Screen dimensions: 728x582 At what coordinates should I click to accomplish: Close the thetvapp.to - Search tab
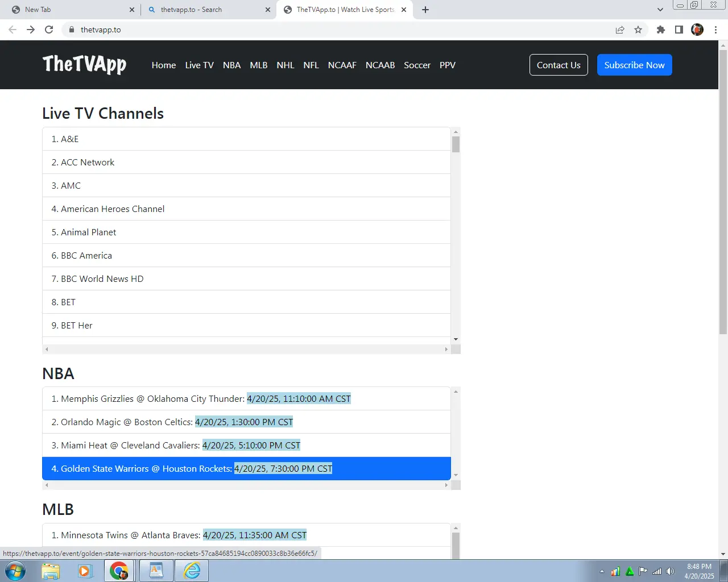[268, 10]
